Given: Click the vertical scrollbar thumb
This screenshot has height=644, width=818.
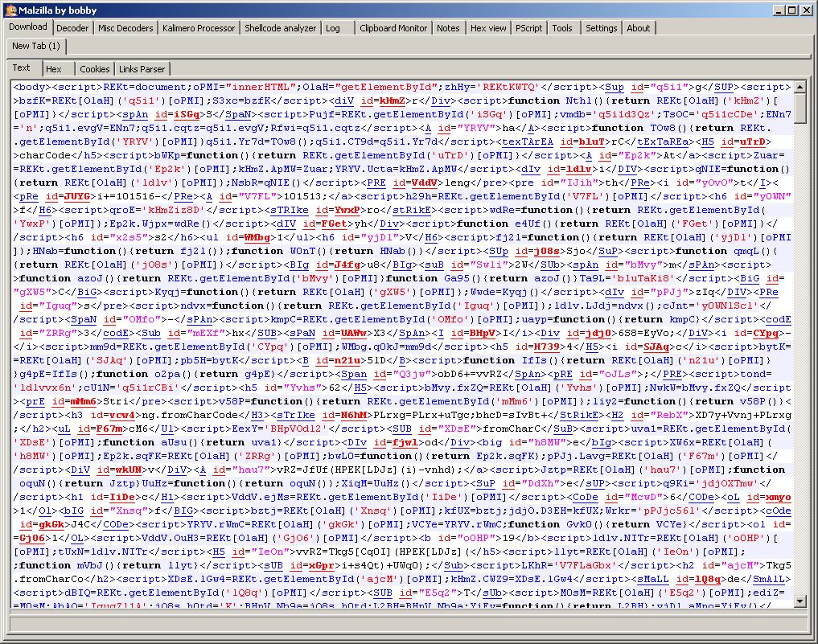Looking at the screenshot, I should pyautogui.click(x=800, y=108).
